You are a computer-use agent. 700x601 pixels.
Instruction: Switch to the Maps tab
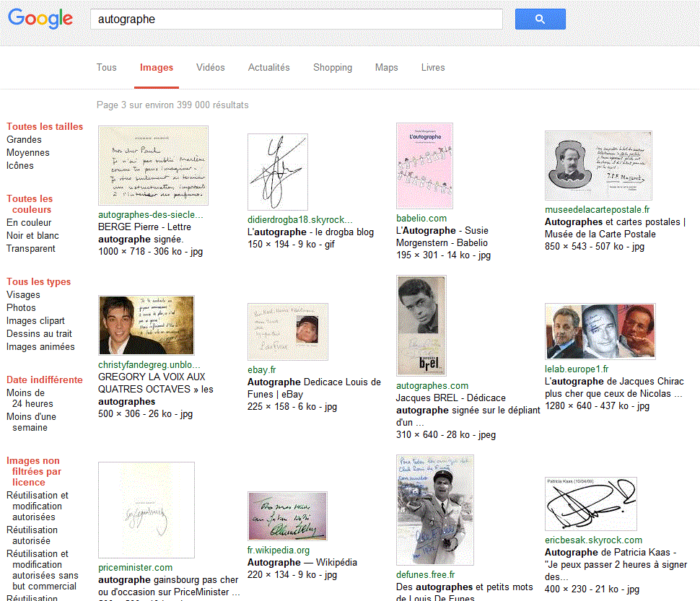click(x=386, y=67)
